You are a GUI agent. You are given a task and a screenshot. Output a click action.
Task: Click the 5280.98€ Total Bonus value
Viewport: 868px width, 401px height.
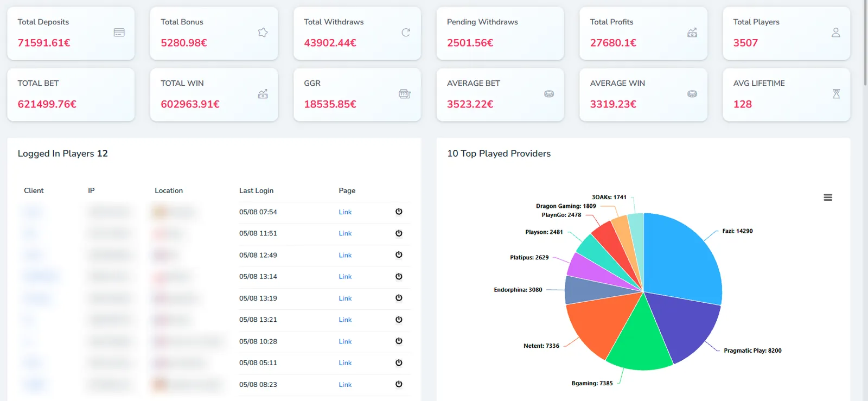184,43
